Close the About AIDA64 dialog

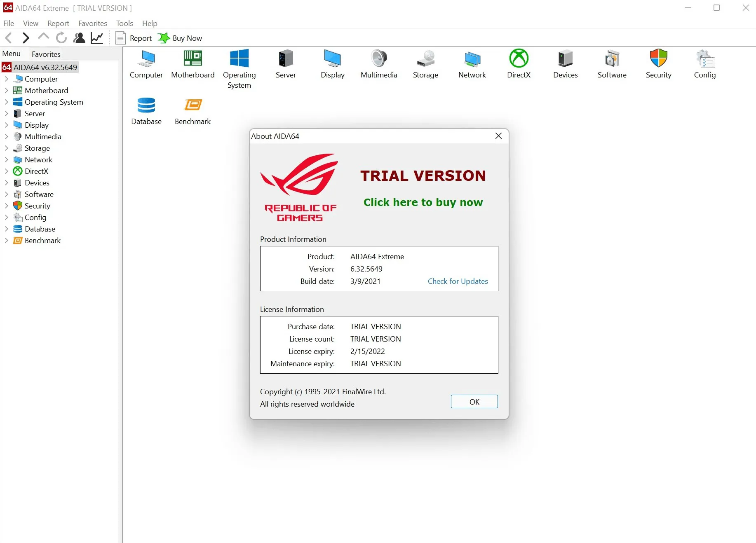[498, 136]
